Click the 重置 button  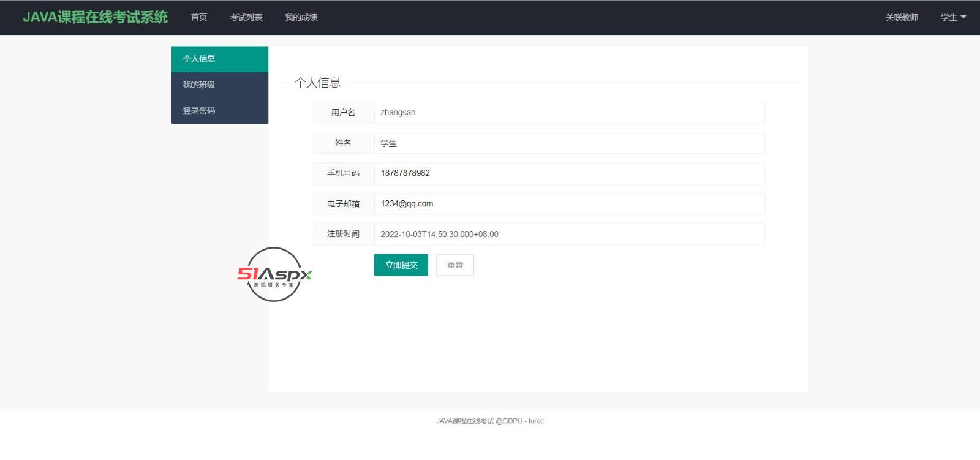pos(454,265)
